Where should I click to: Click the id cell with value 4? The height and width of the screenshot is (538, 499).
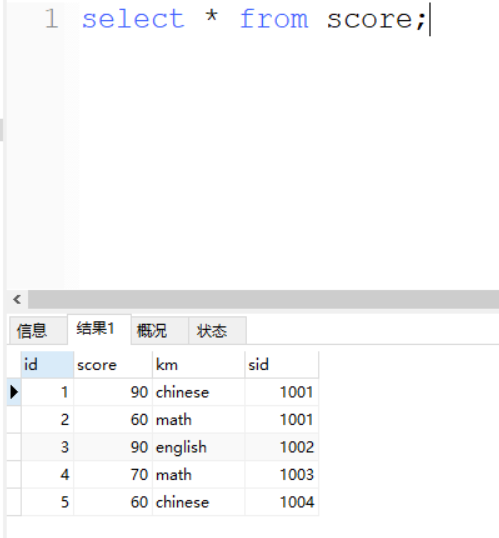pyautogui.click(x=47, y=475)
